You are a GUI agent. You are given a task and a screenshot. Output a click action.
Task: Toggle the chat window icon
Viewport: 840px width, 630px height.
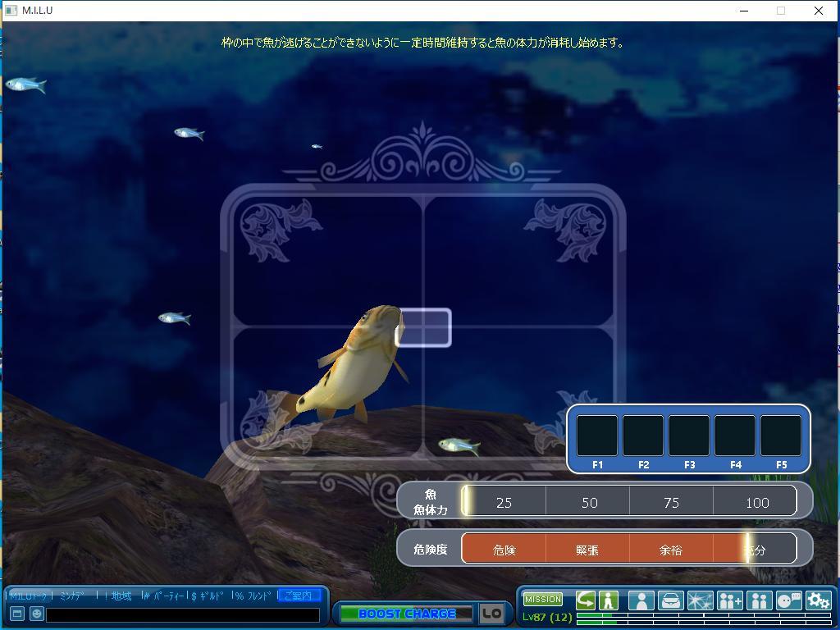pyautogui.click(x=16, y=614)
